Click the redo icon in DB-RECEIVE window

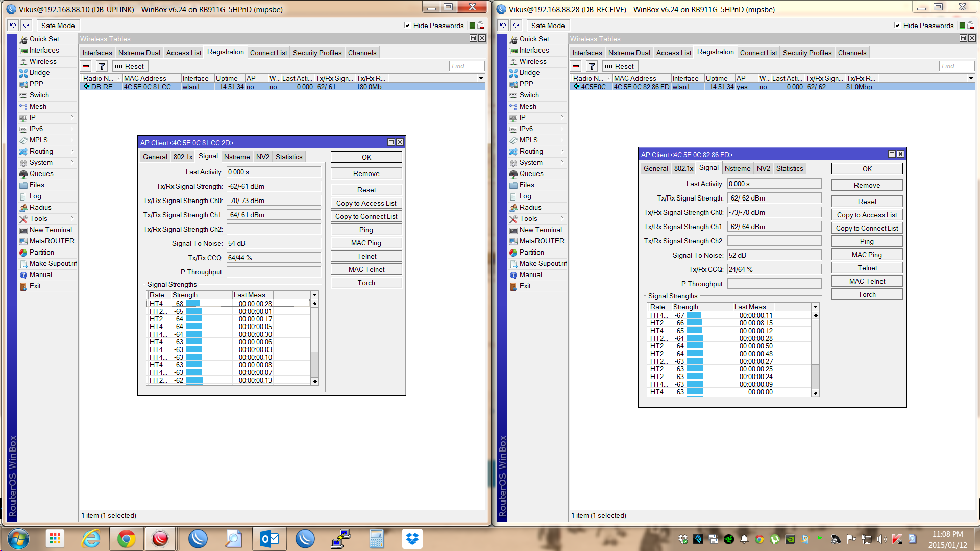click(x=517, y=25)
